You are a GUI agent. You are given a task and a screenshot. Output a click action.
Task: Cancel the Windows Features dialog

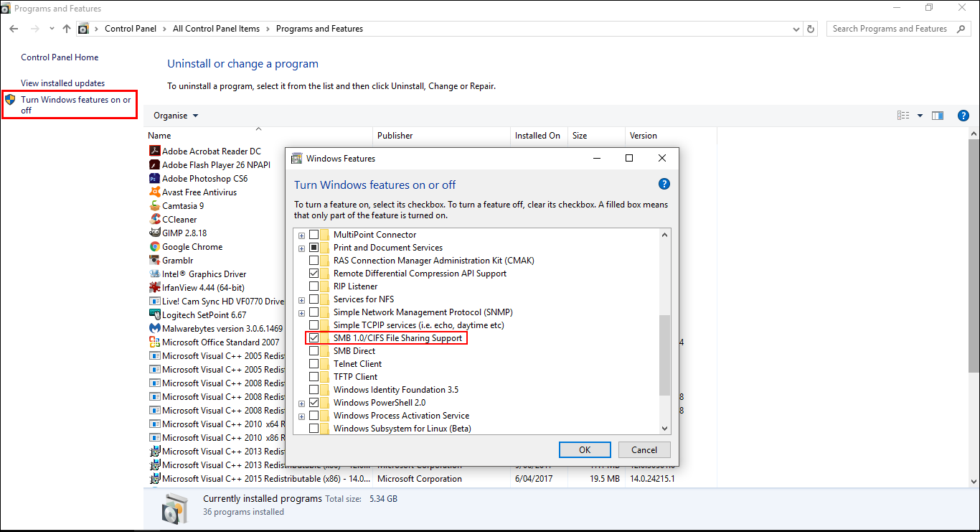[644, 449]
